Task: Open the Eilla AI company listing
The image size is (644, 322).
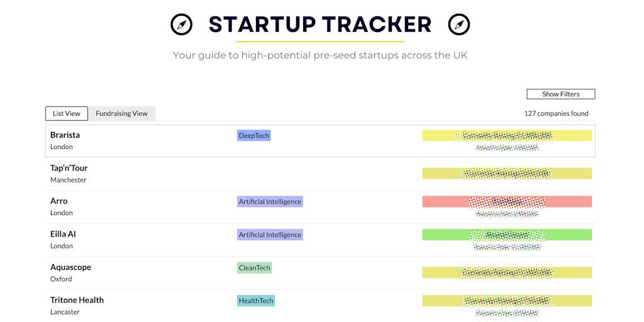Action: click(x=63, y=234)
